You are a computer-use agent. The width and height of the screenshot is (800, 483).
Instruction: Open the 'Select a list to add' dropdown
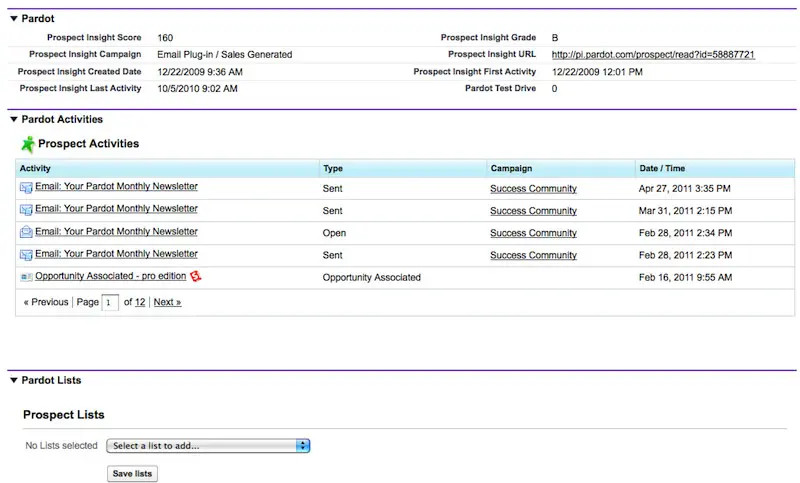point(208,446)
